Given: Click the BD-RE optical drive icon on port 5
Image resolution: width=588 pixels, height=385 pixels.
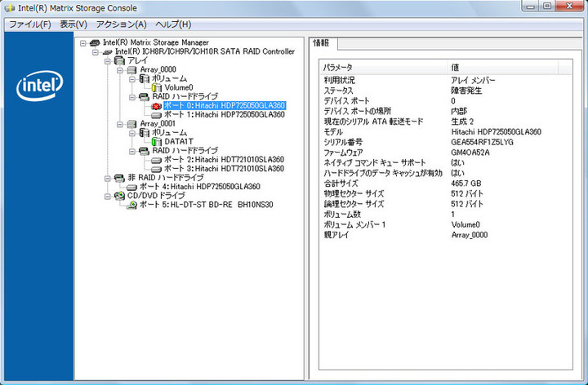Looking at the screenshot, I should [x=131, y=205].
